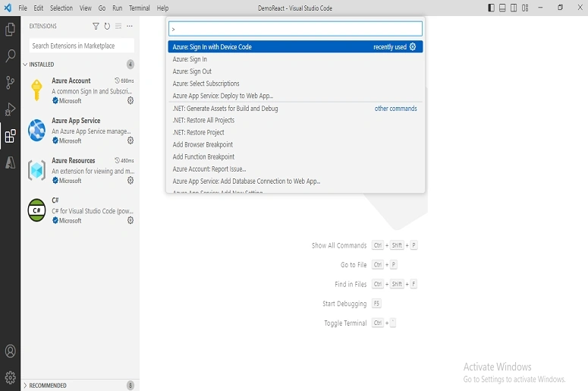
Task: Open manage gear for Azure App Service extension
Action: coord(130,140)
